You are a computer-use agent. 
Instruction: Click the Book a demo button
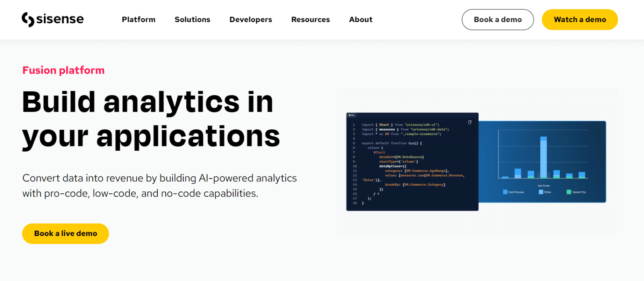coord(498,20)
